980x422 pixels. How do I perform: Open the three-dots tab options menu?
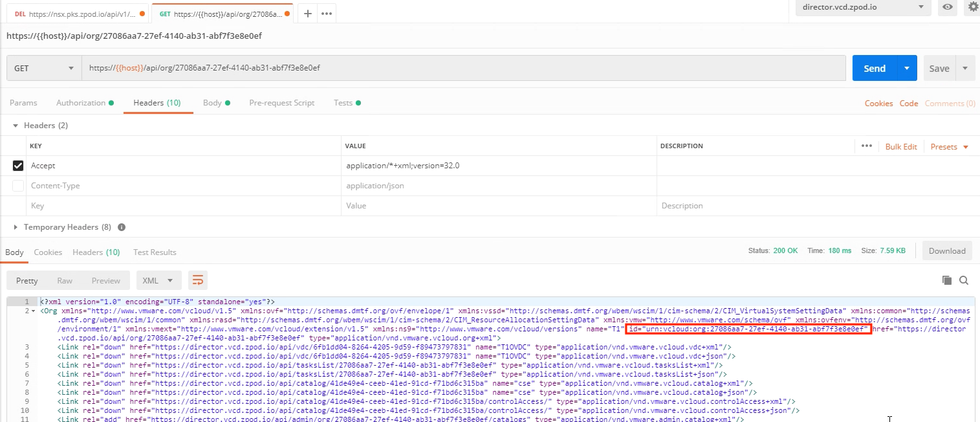tap(327, 14)
